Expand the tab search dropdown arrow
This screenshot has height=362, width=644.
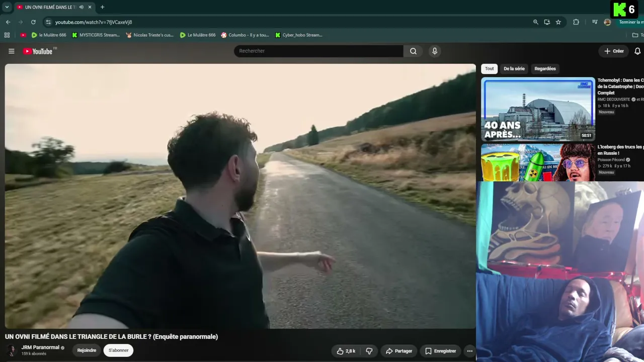tap(7, 7)
